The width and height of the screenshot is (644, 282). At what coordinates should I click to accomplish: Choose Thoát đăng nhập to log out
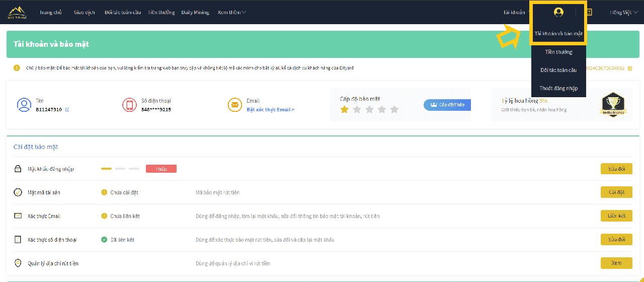[558, 88]
